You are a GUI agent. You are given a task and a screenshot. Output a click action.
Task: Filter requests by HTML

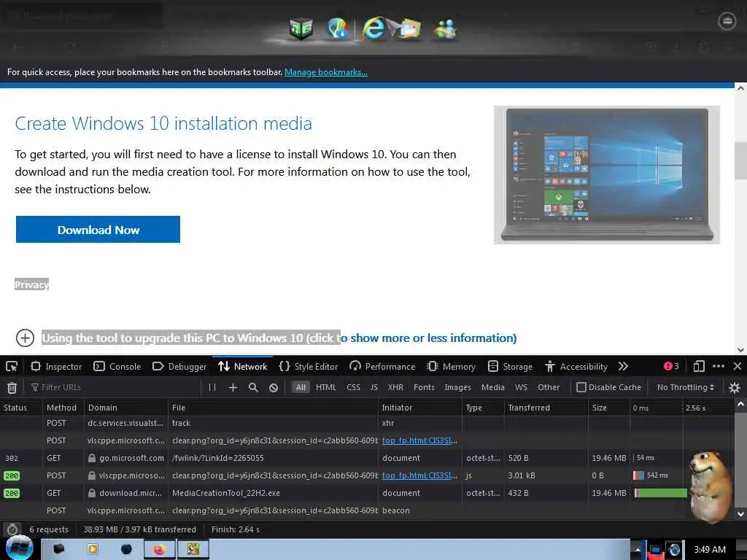tap(326, 387)
